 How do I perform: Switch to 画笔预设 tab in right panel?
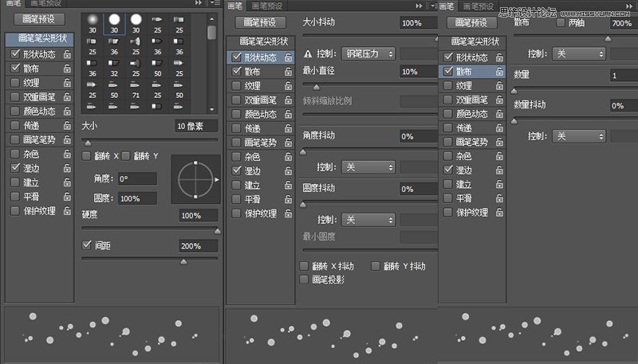(478, 6)
